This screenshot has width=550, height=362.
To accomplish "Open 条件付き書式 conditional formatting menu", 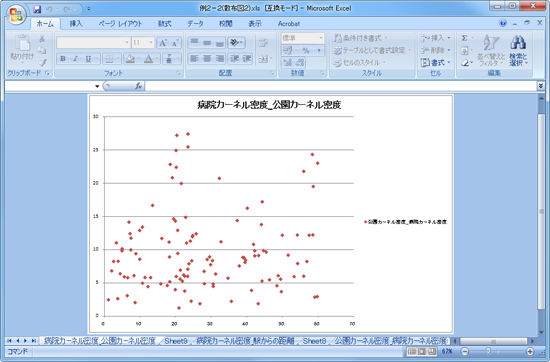I will click(360, 38).
